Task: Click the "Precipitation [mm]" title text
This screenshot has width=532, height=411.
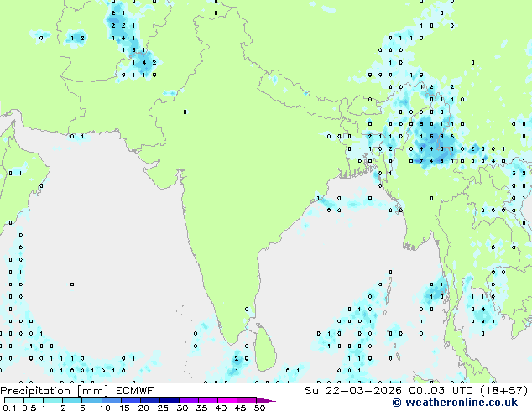Action: click(55, 391)
